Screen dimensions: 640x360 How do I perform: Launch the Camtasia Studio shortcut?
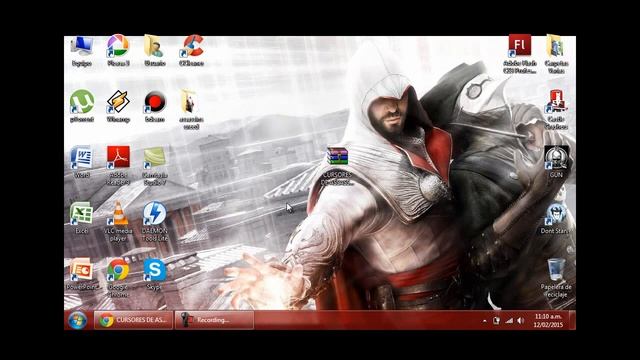pyautogui.click(x=155, y=165)
